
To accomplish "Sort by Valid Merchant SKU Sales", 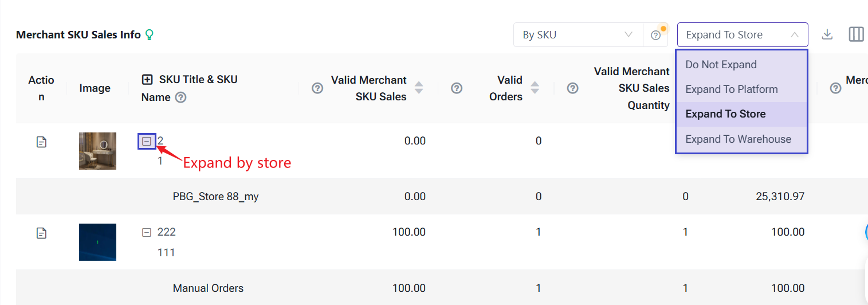I will tap(419, 88).
